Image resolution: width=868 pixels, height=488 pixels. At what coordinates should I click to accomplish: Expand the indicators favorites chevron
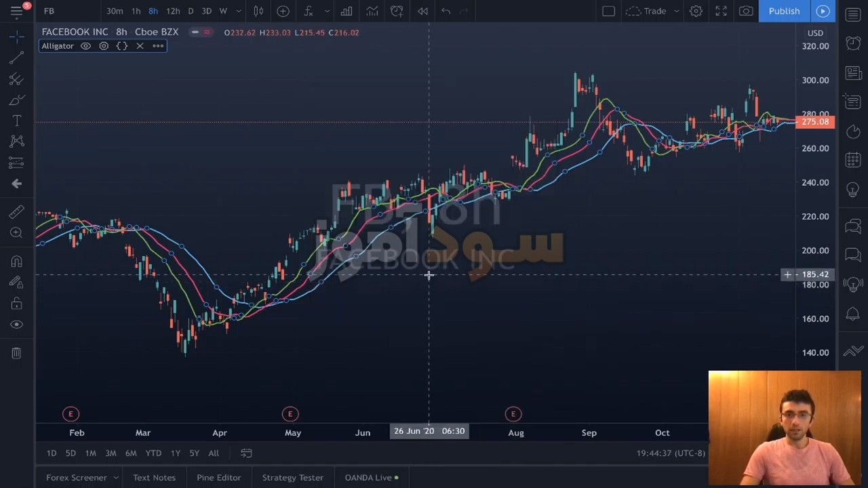[327, 11]
